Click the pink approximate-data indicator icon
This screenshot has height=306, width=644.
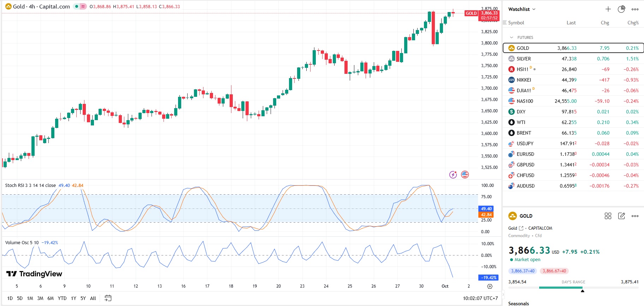pyautogui.click(x=83, y=6)
